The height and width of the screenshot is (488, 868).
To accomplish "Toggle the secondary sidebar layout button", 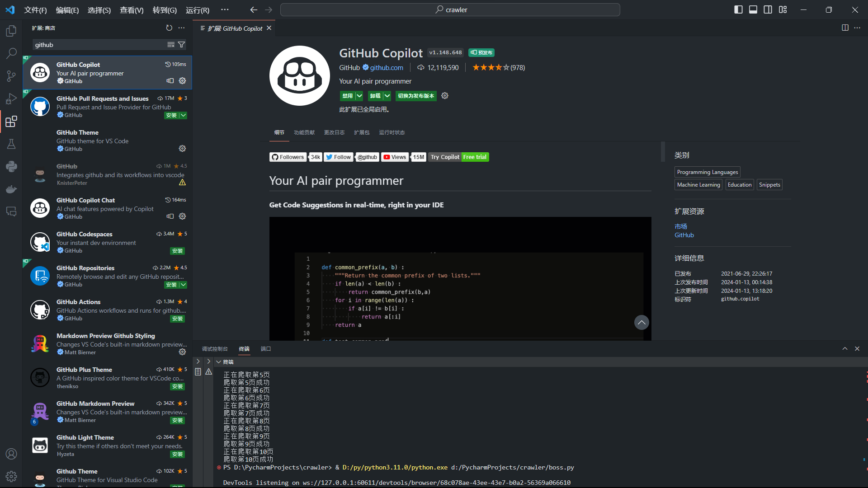I will click(x=768, y=9).
